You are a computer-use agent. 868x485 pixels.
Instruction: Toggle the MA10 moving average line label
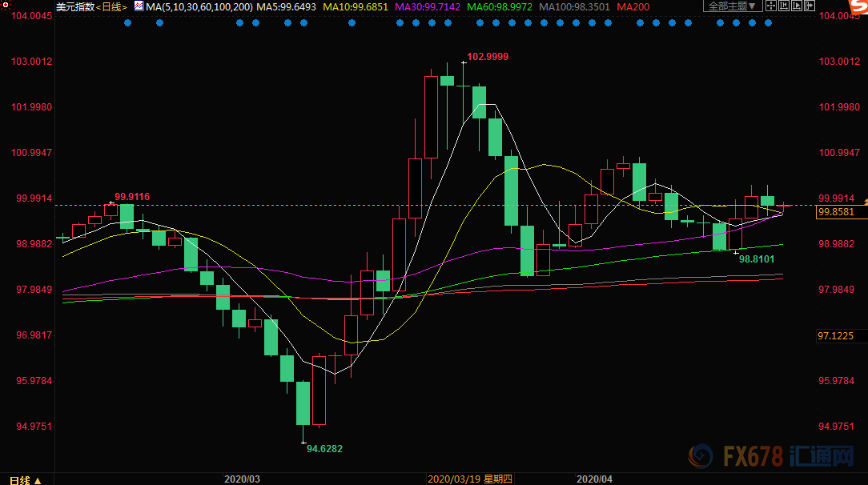(x=356, y=6)
